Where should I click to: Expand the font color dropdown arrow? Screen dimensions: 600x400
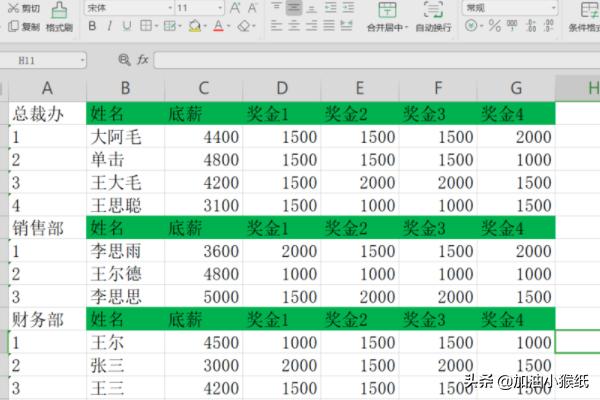coord(228,26)
